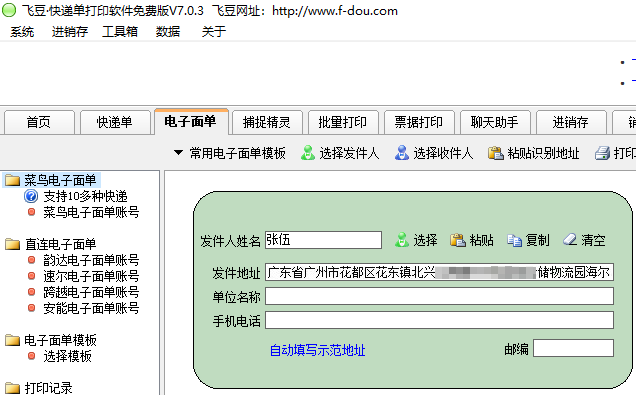Open 速尔电子面单账号 entry

click(91, 276)
